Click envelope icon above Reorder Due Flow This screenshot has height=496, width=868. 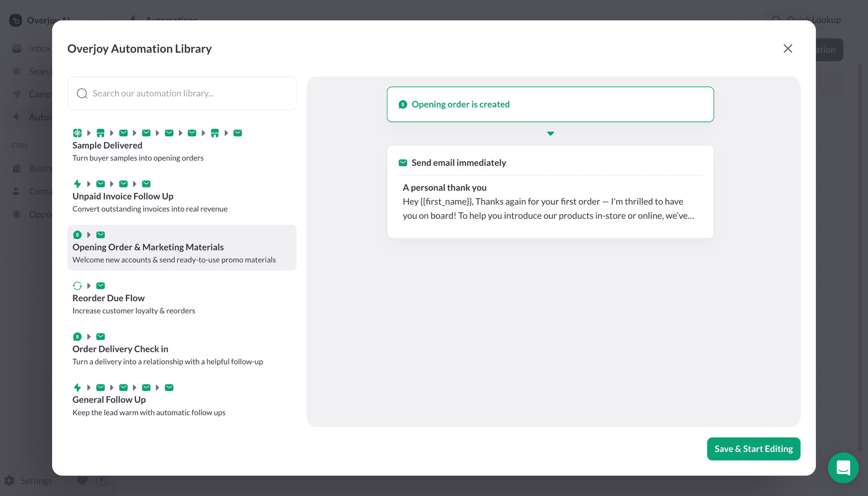[100, 286]
